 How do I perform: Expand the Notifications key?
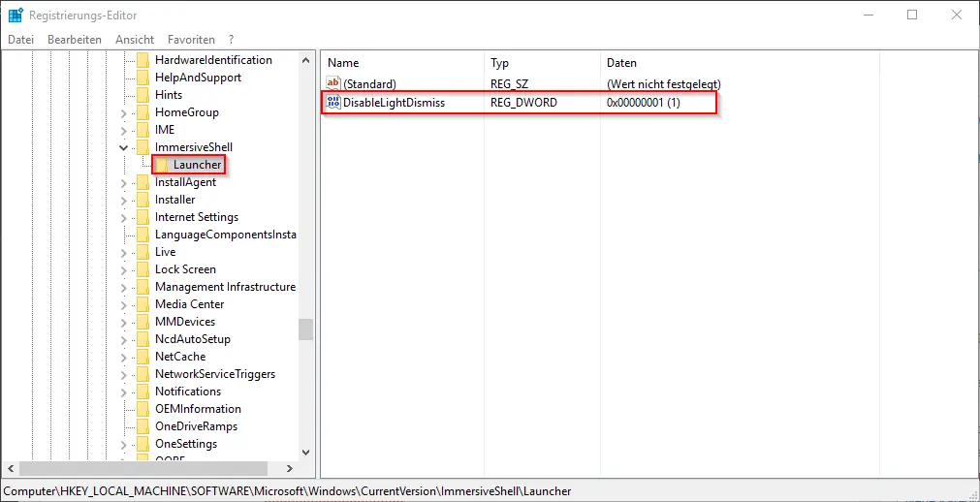coord(124,392)
